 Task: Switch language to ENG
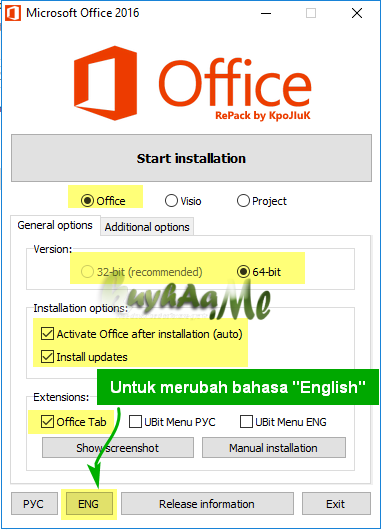point(89,504)
